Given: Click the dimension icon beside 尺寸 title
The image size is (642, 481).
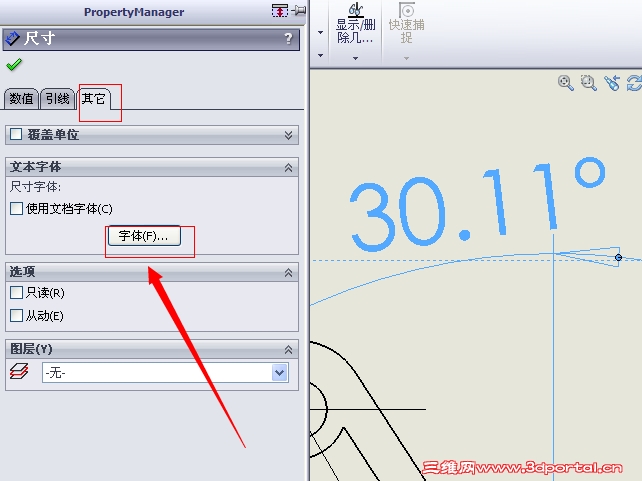Looking at the screenshot, I should pos(12,38).
